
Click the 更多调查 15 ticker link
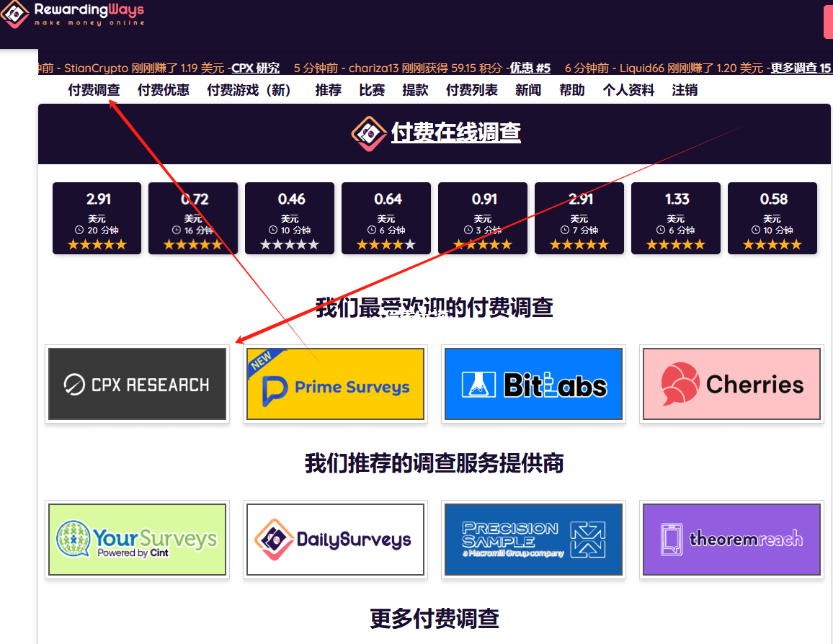click(801, 68)
